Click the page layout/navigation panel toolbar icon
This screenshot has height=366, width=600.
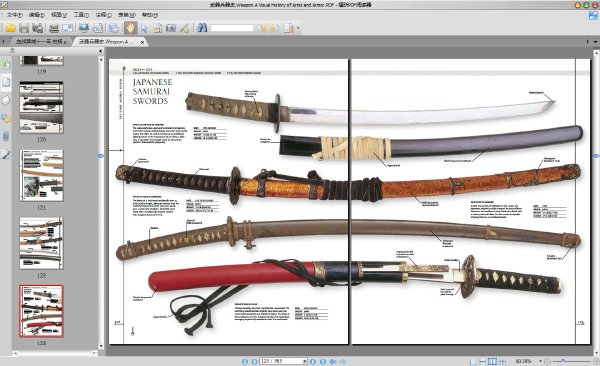click(114, 28)
